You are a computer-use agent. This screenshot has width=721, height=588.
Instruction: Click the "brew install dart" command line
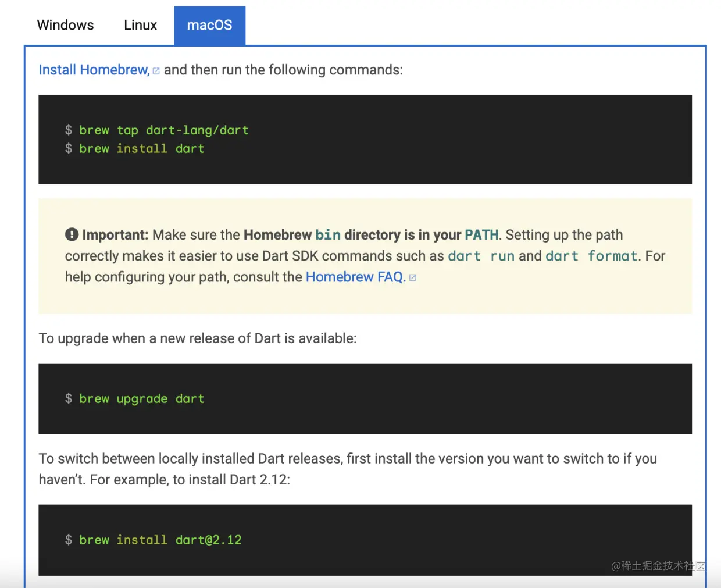pos(141,149)
